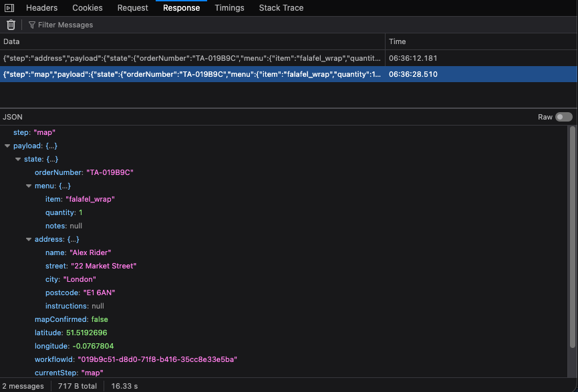The image size is (578, 392).
Task: Click the filter funnel icon
Action: click(x=31, y=25)
